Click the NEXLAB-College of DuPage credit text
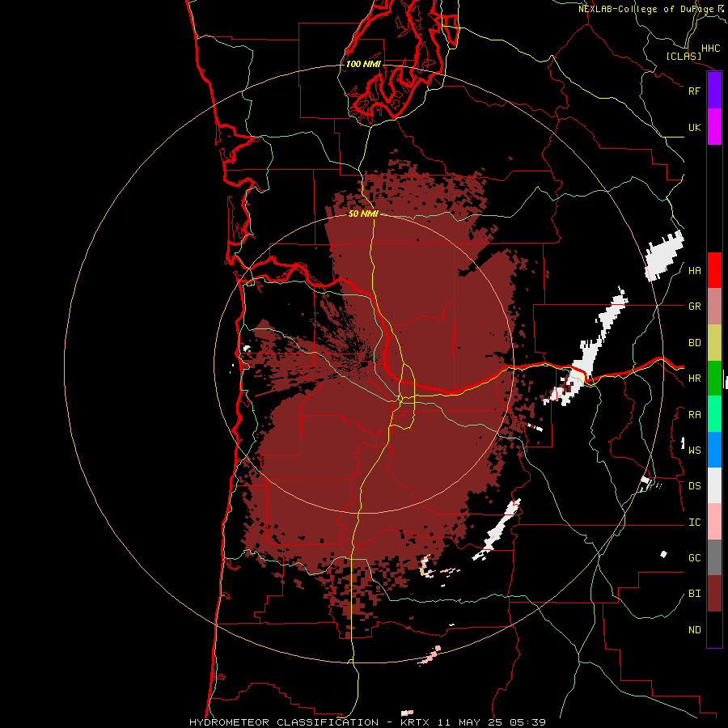The height and width of the screenshot is (728, 728). (x=650, y=9)
